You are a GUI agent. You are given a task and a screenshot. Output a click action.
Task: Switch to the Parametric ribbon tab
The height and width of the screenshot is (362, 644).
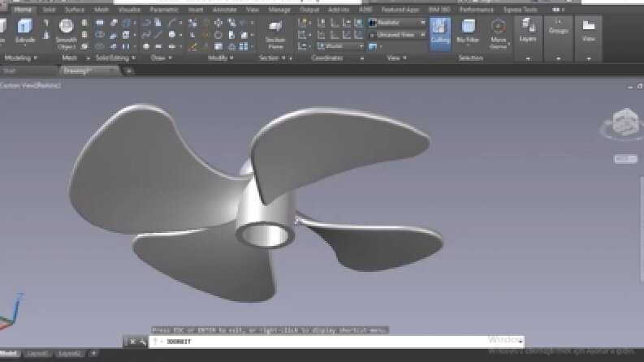click(x=164, y=10)
